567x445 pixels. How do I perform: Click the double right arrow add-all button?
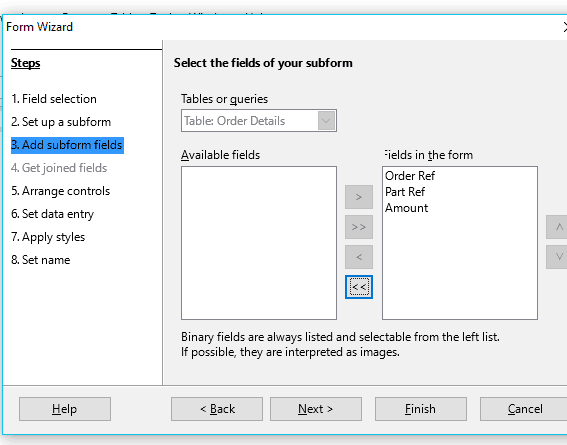[x=359, y=227]
